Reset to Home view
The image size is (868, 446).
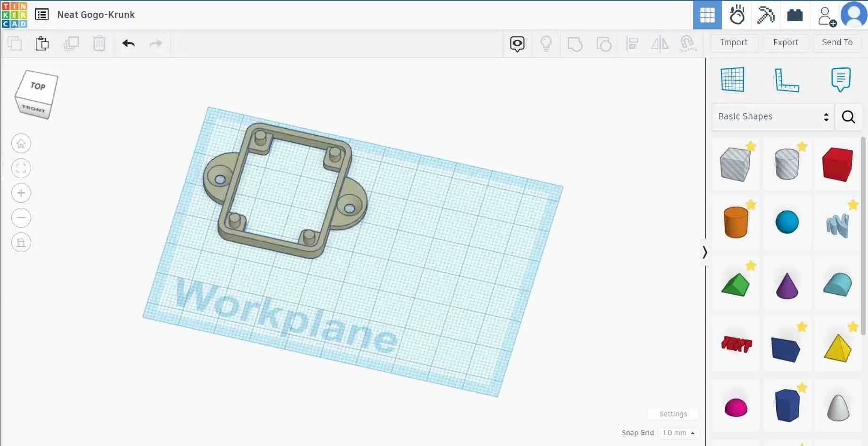point(21,143)
